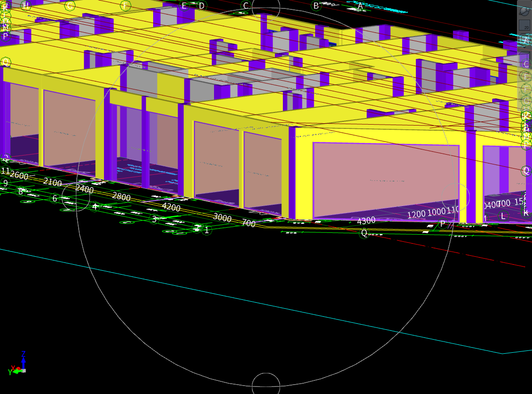Select the 2100 dimension text
Screen dimensions: 532x394
[x=52, y=182]
